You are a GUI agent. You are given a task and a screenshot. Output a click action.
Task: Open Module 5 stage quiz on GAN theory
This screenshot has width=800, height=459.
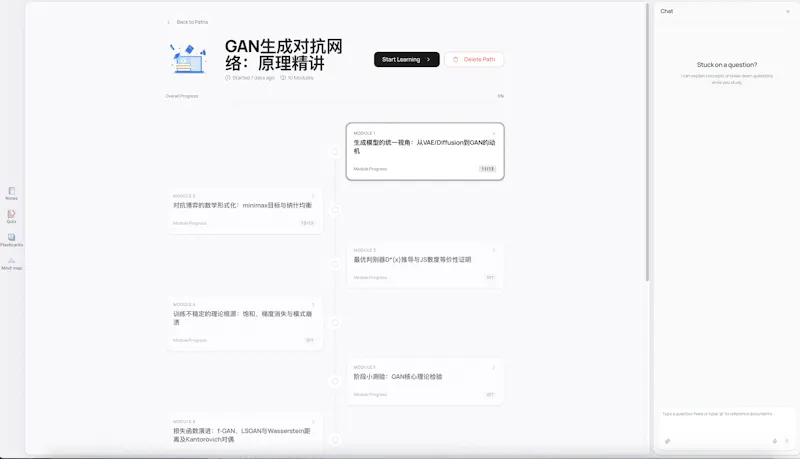pyautogui.click(x=425, y=382)
